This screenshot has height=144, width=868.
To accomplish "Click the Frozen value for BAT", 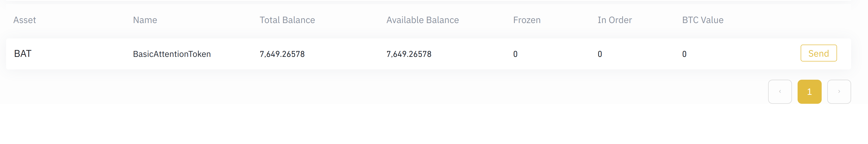I will click(515, 54).
